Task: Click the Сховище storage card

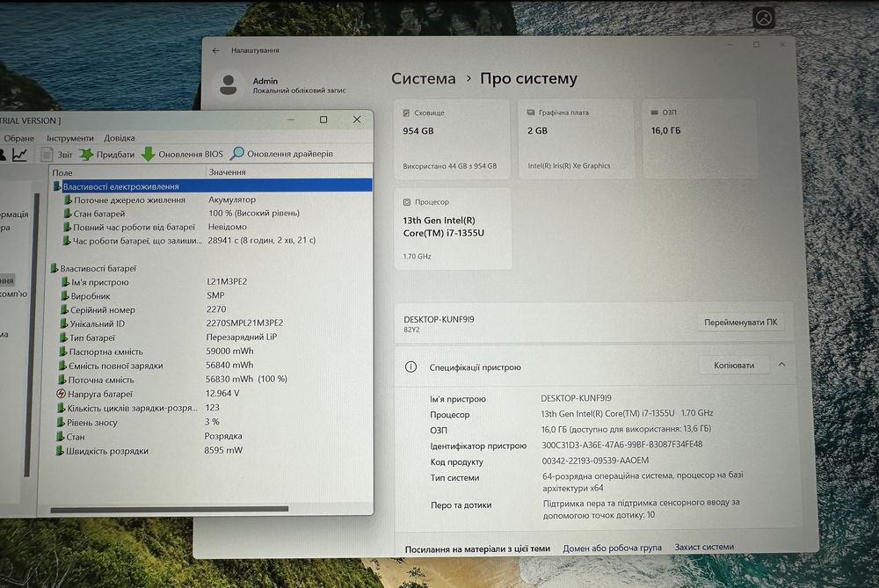Action: point(452,140)
